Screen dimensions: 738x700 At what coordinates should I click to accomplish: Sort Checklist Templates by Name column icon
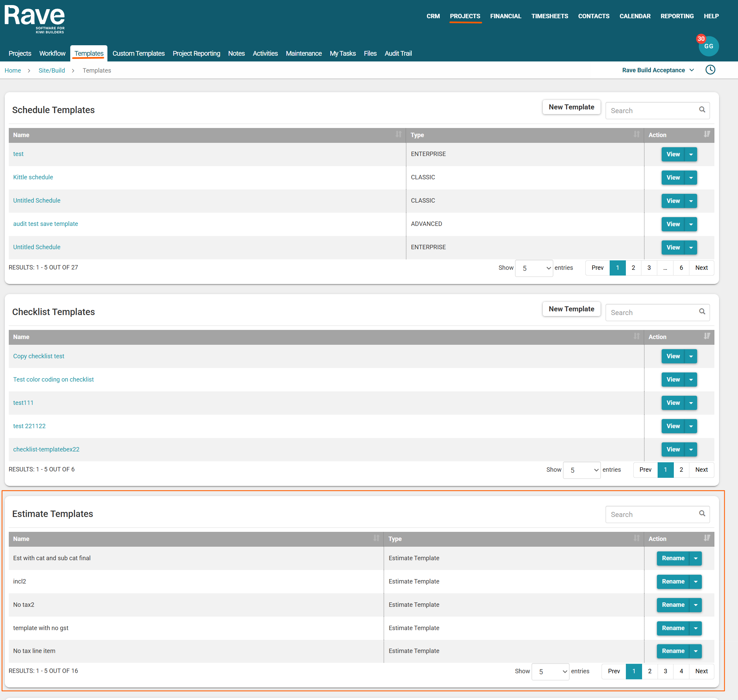[636, 336]
